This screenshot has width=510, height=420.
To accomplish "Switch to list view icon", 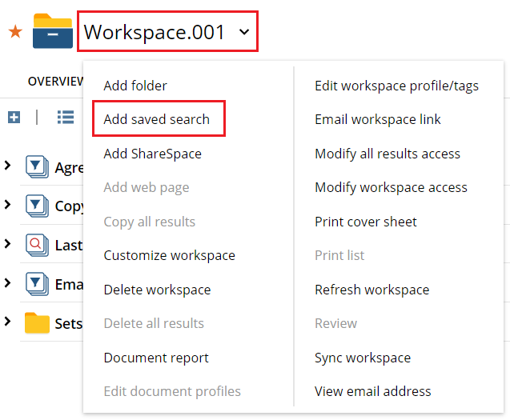I will tap(66, 117).
